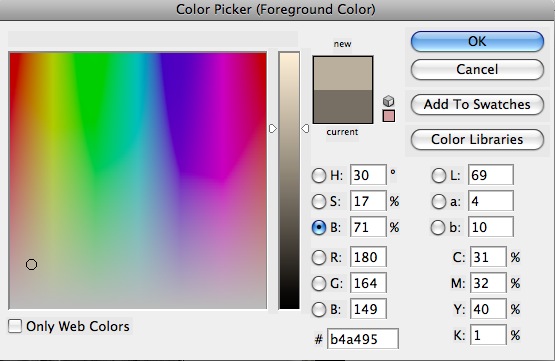Click the 'current' label below preview
Image resolution: width=555 pixels, height=361 pixels.
point(342,132)
